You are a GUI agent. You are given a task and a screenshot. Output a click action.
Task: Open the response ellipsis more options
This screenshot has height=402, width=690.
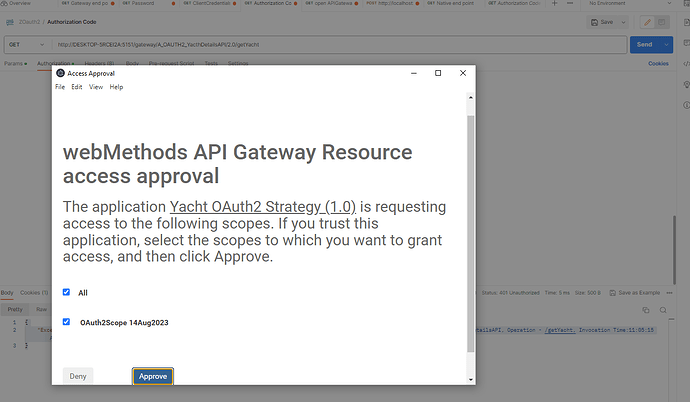tap(669, 293)
